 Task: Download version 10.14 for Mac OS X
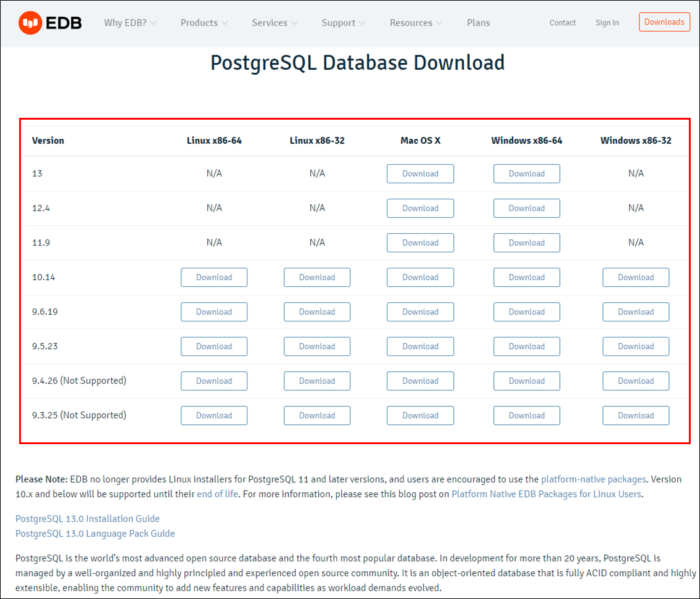420,278
